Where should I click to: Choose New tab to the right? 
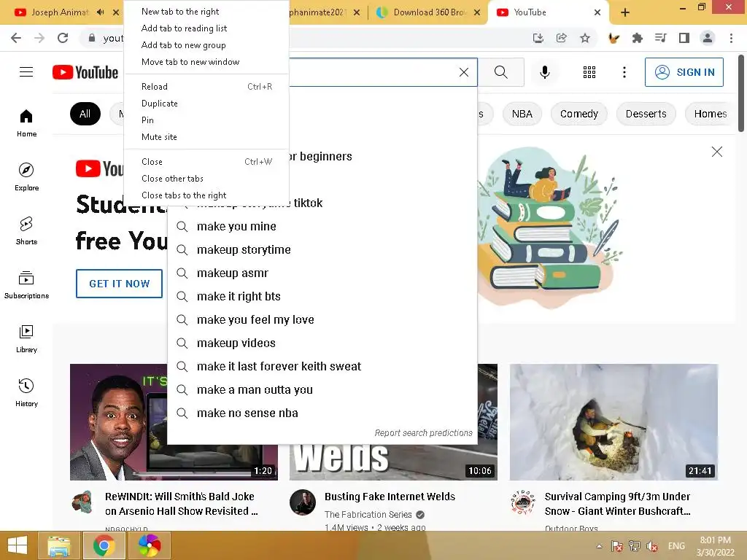(x=206, y=12)
